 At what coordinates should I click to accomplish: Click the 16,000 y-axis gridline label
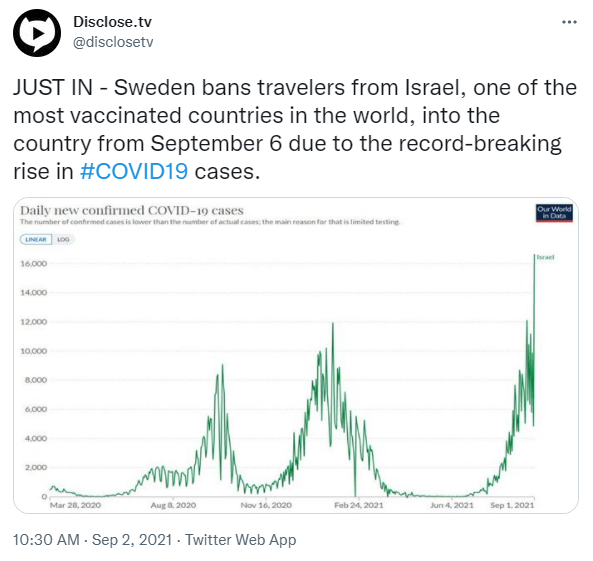[34, 263]
